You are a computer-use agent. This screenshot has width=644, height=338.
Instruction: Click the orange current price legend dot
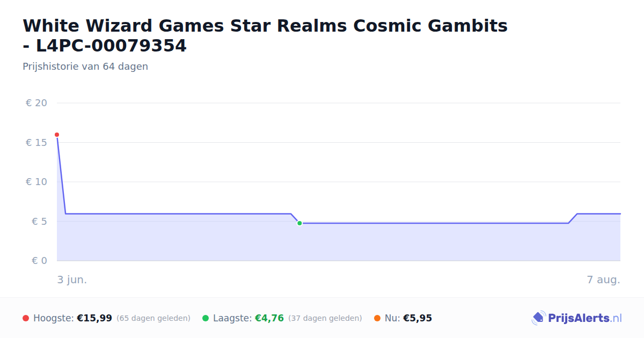tap(377, 318)
